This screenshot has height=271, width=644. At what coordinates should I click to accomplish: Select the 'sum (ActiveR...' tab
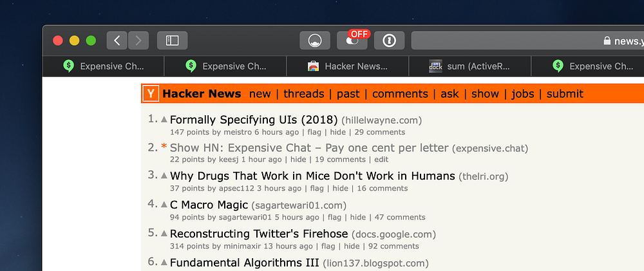pyautogui.click(x=470, y=66)
